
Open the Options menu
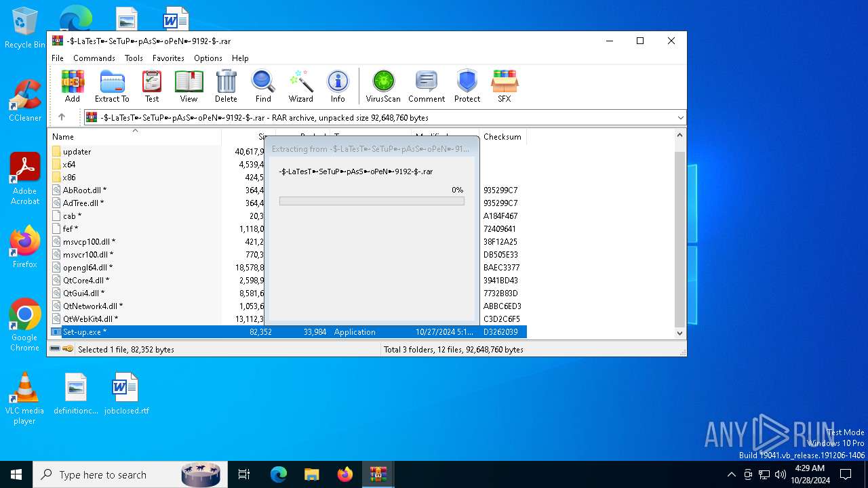(x=208, y=58)
